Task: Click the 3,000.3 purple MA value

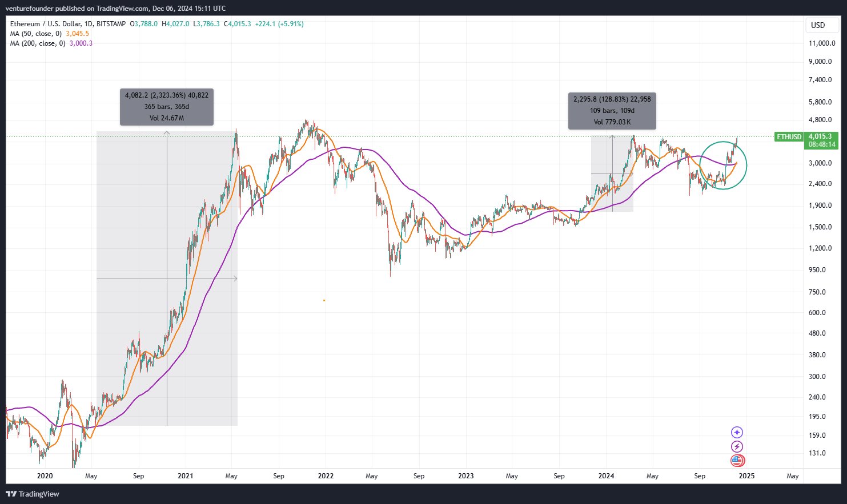Action: pos(81,43)
